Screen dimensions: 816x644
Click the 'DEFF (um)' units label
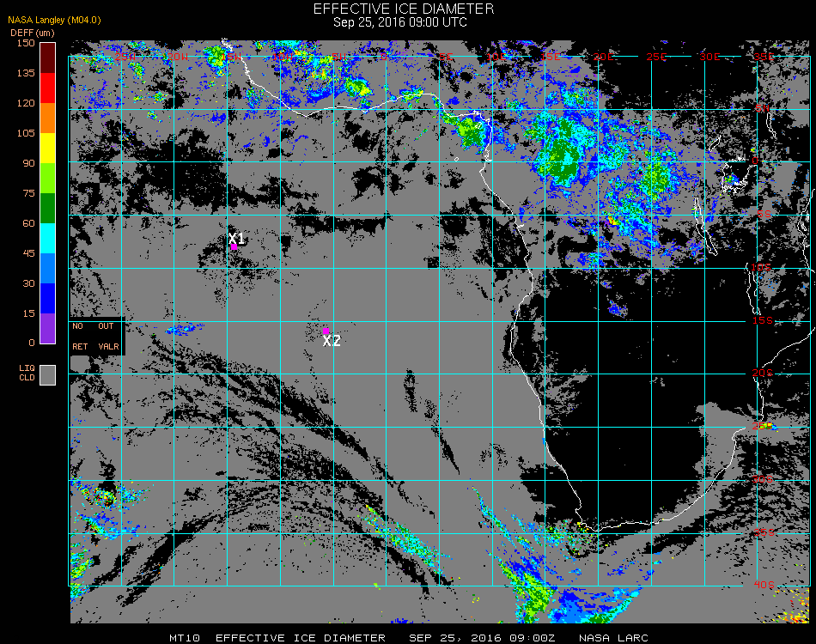coord(33,33)
